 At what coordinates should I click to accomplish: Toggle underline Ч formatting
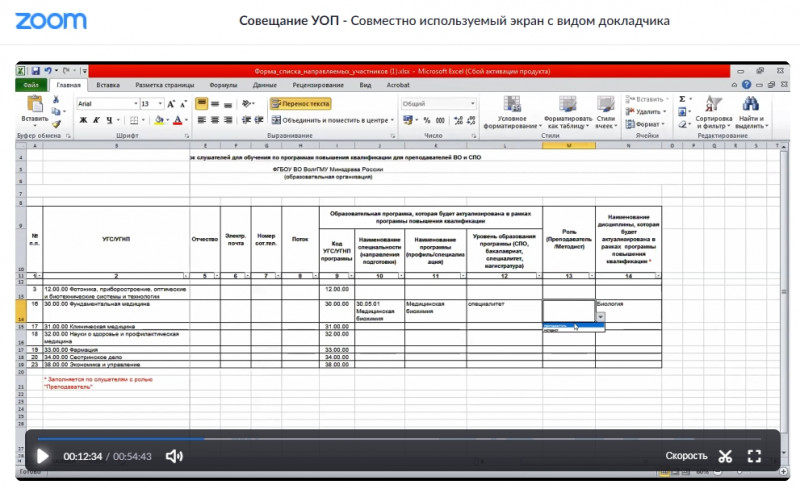(109, 120)
